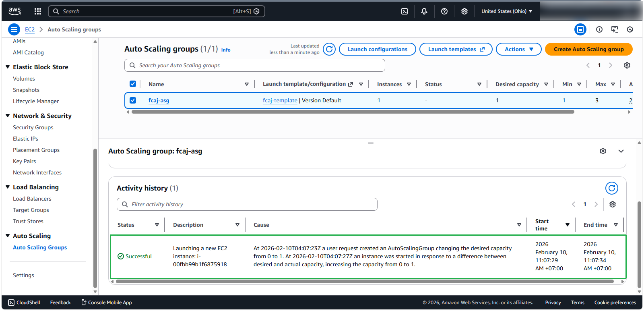
Task: Go to previous Activity history page
Action: tap(574, 204)
